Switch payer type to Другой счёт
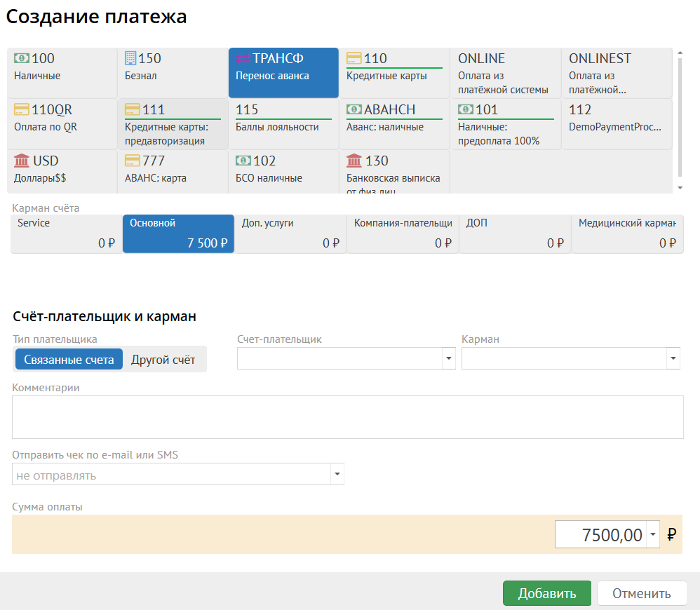 [163, 360]
